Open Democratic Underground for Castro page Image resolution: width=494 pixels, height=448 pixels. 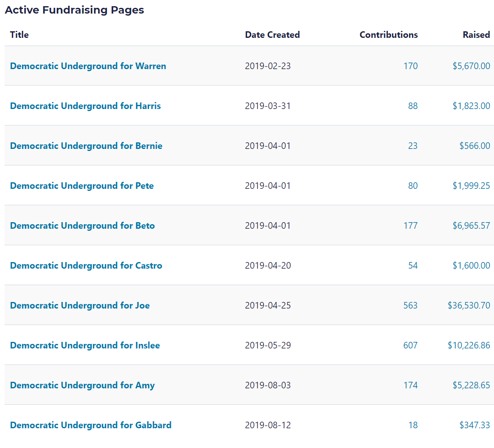tap(86, 265)
